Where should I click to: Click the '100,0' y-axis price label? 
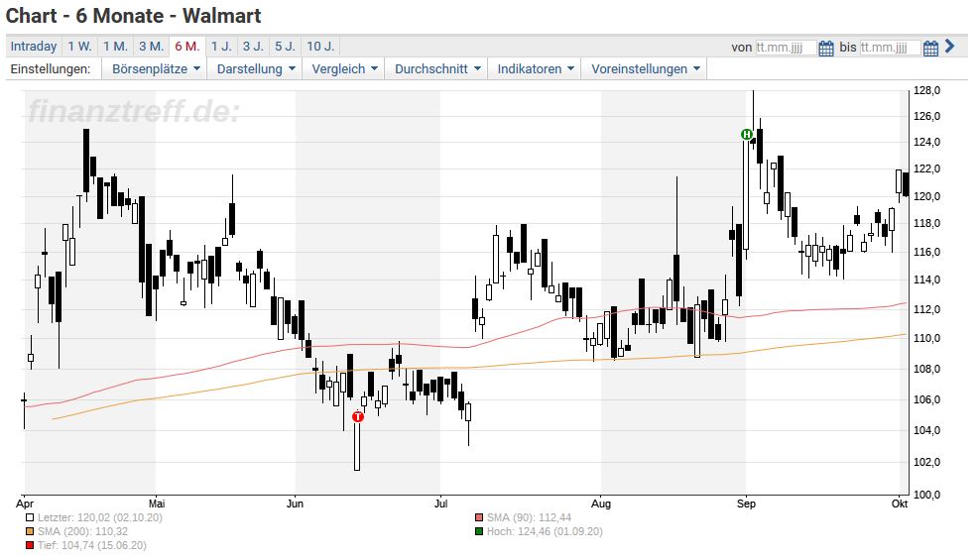[x=926, y=496]
